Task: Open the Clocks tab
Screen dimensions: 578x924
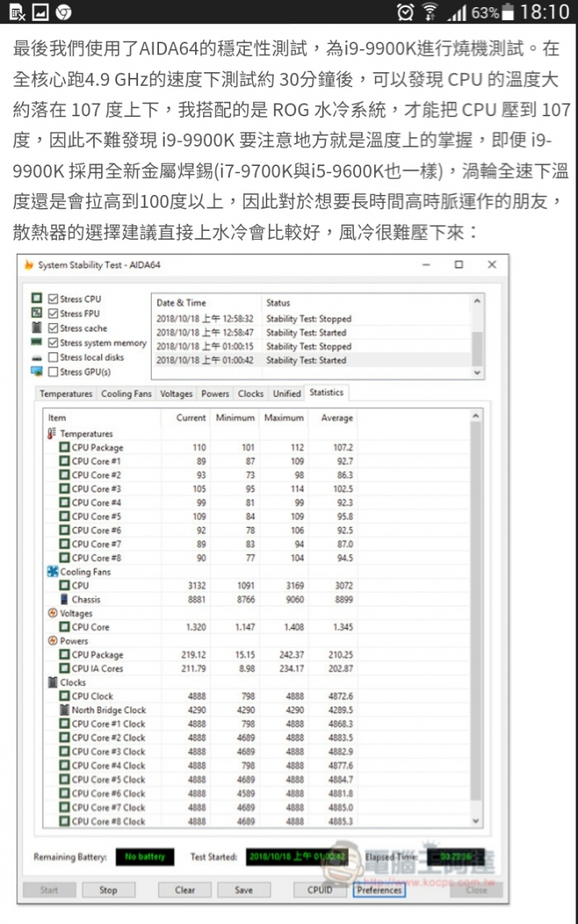Action: tap(250, 394)
